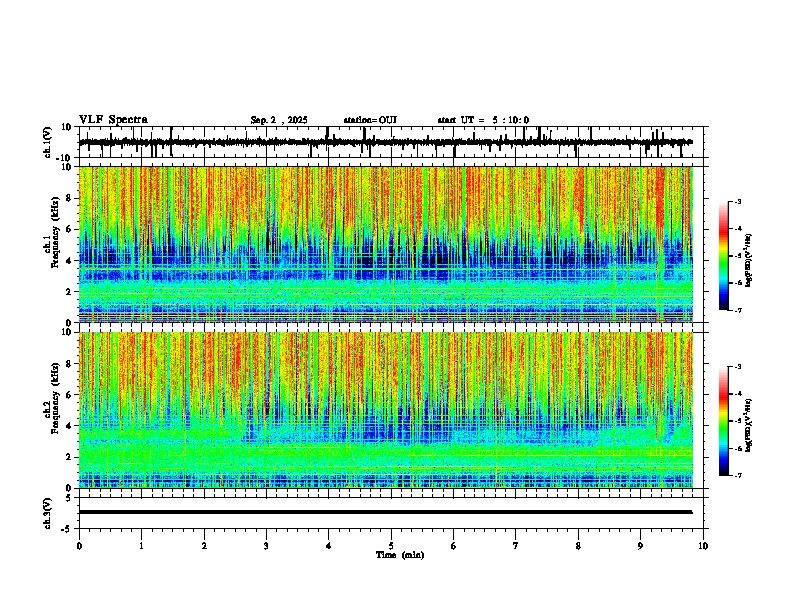Click time axis tick label "0"
792x612 pixels.
(x=79, y=546)
